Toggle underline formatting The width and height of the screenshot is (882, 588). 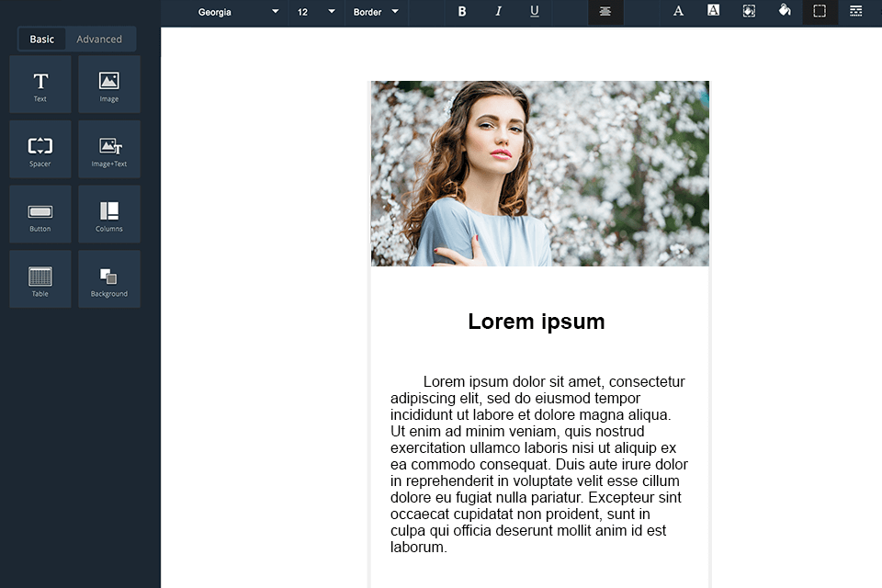pos(535,12)
